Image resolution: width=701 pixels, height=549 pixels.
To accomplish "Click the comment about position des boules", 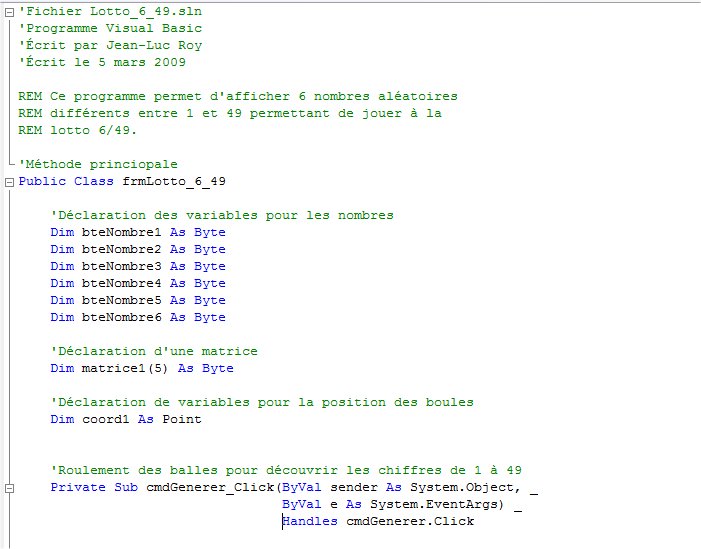I will 262,402.
